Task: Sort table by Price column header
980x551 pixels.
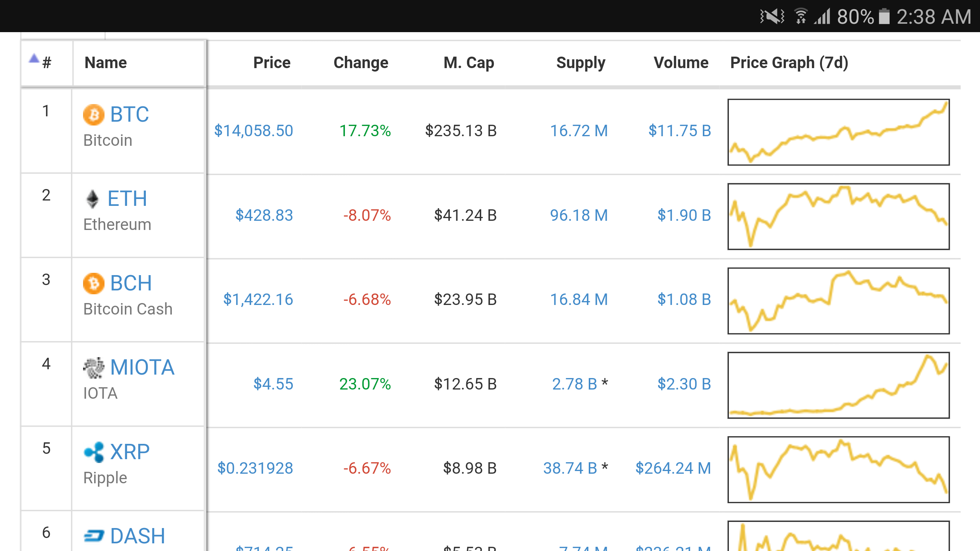Action: [272, 63]
